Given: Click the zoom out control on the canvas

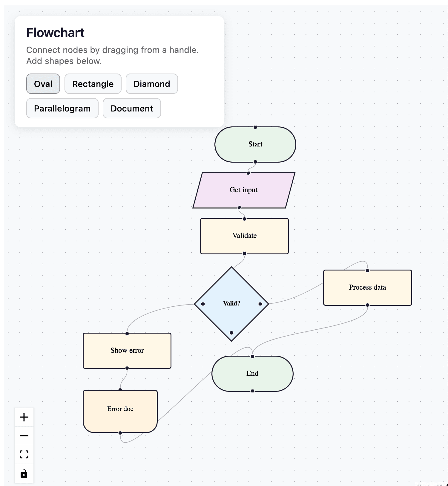Looking at the screenshot, I should click(24, 435).
